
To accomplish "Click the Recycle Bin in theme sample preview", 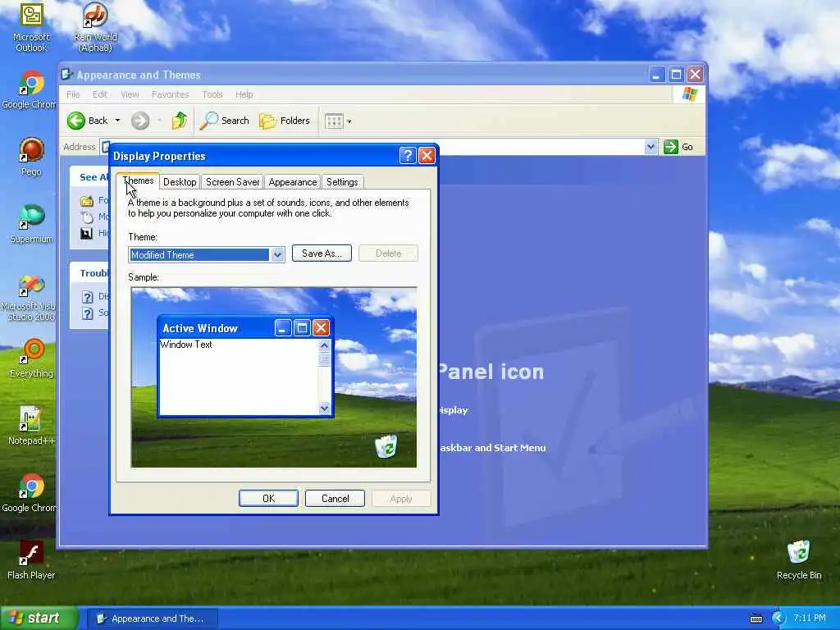I will point(386,446).
